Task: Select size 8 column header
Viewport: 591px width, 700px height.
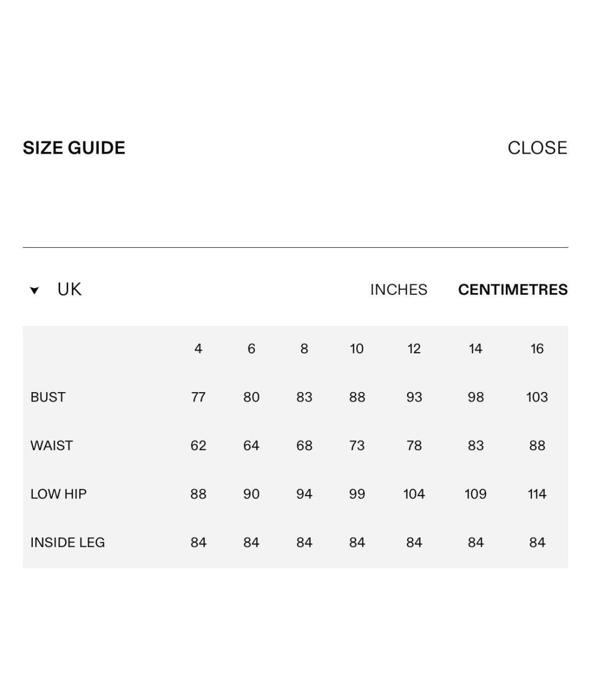Action: [304, 348]
